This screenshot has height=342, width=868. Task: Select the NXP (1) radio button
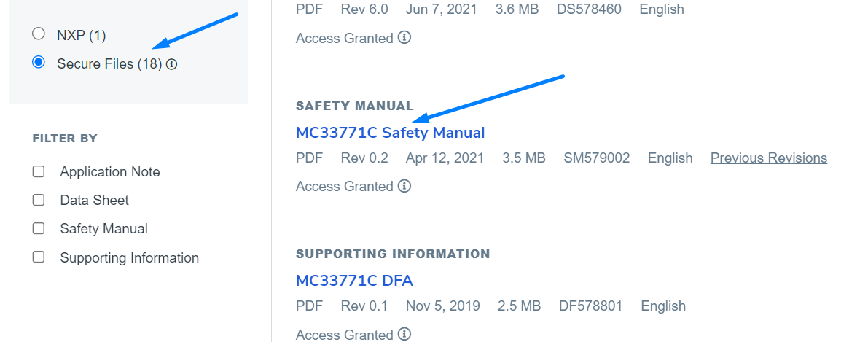[x=39, y=34]
